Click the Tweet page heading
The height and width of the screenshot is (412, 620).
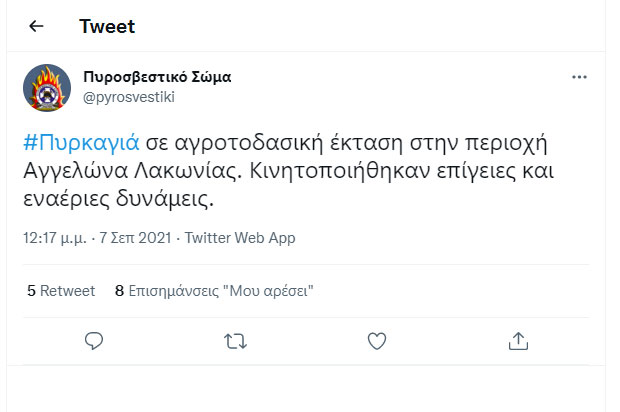107,26
